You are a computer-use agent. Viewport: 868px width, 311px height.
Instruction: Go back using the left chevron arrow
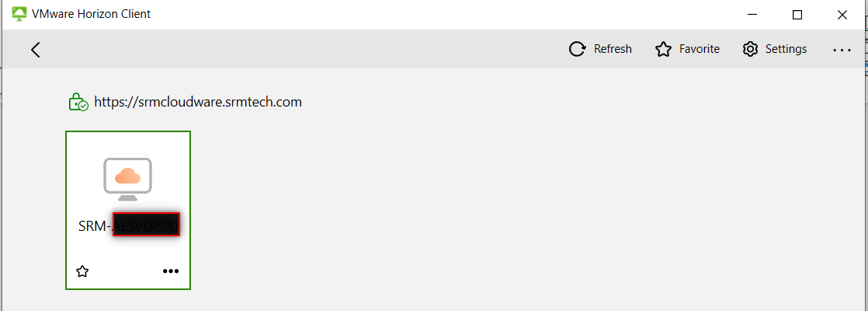point(36,49)
